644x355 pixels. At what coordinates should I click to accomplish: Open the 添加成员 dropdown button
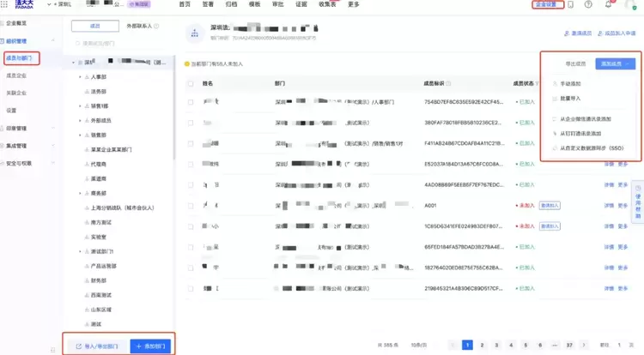tap(617, 63)
